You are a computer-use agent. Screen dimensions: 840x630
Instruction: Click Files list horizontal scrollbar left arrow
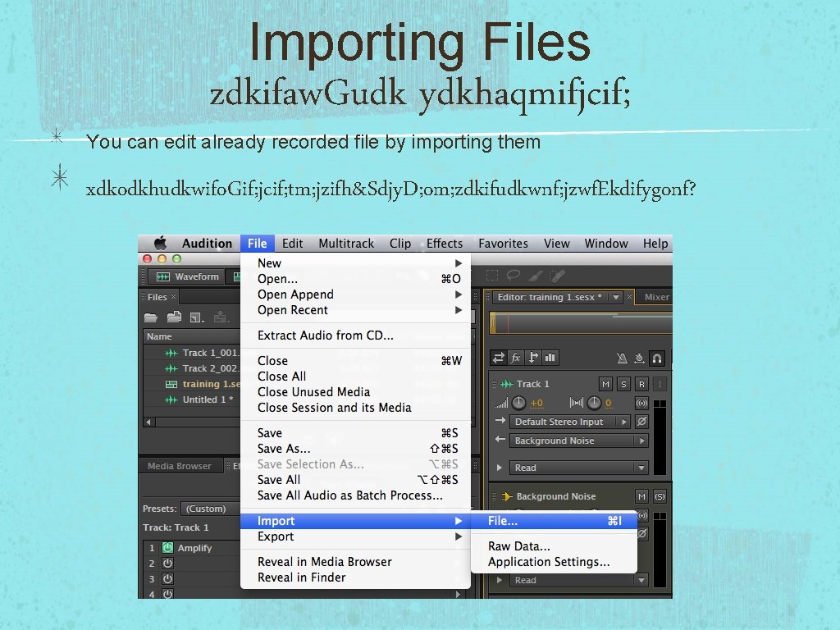pos(149,422)
